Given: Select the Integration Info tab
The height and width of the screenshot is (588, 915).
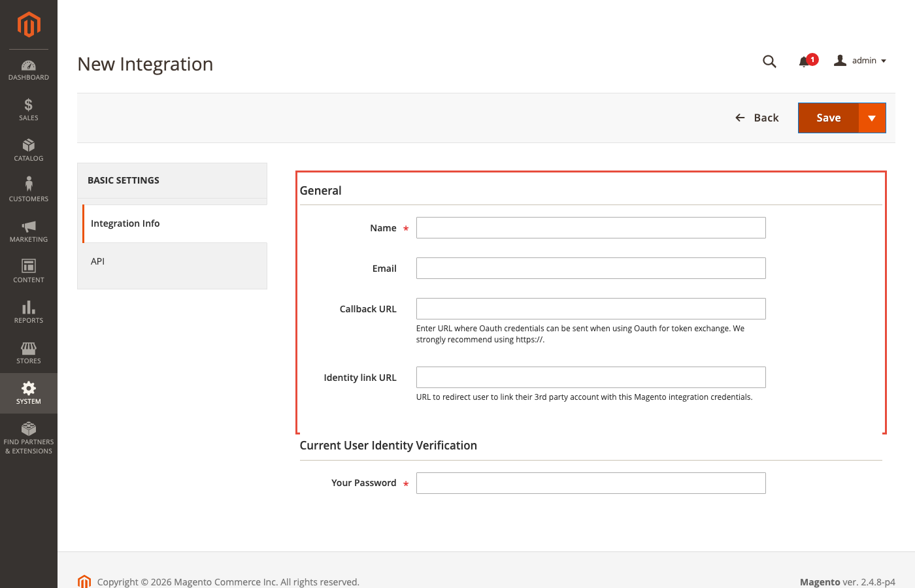Looking at the screenshot, I should [125, 223].
